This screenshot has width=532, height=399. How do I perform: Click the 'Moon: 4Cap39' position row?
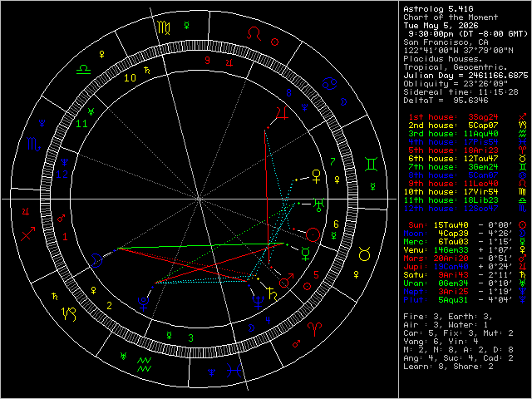(458, 234)
